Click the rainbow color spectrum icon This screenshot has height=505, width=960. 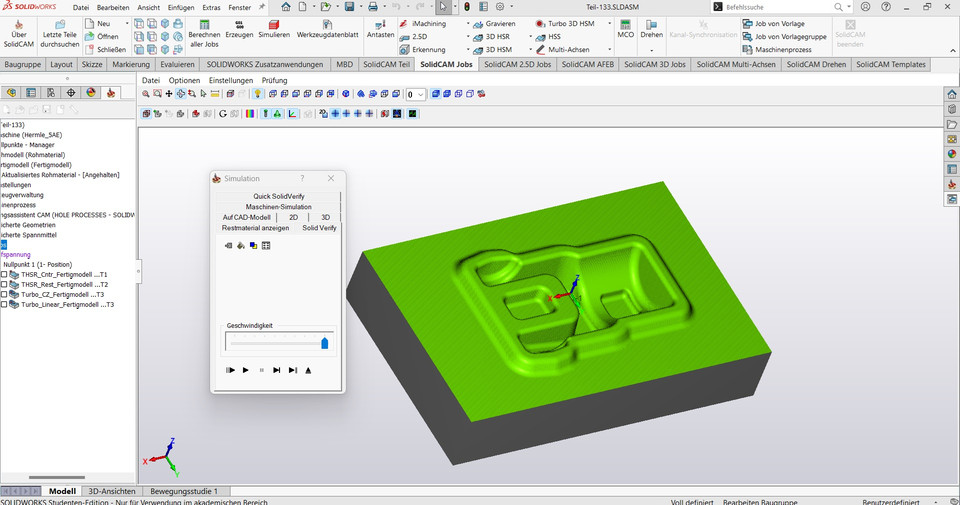tap(250, 113)
